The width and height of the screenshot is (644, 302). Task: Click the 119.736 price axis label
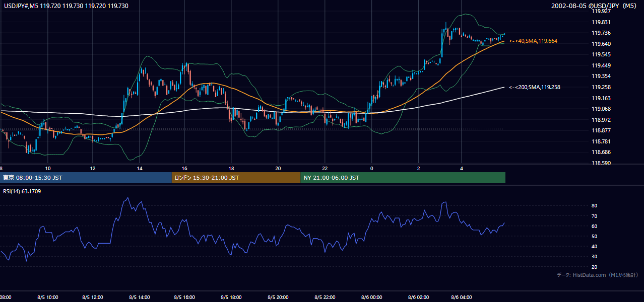601,33
